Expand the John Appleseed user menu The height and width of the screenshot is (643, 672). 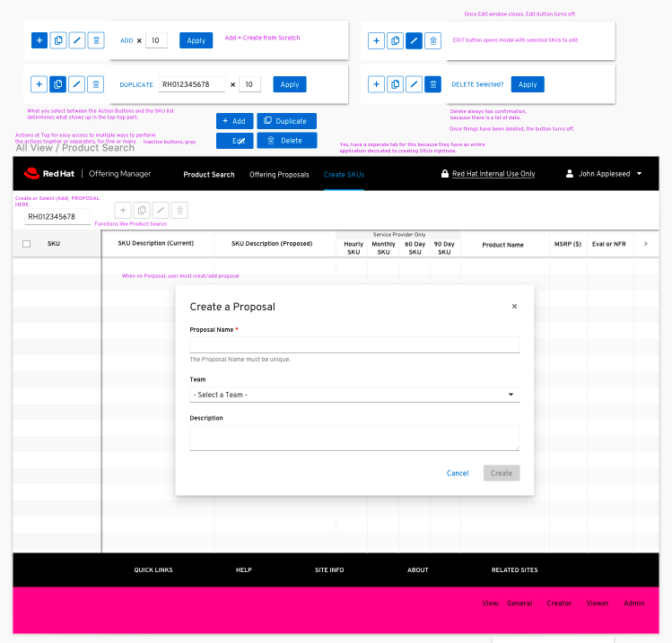639,174
